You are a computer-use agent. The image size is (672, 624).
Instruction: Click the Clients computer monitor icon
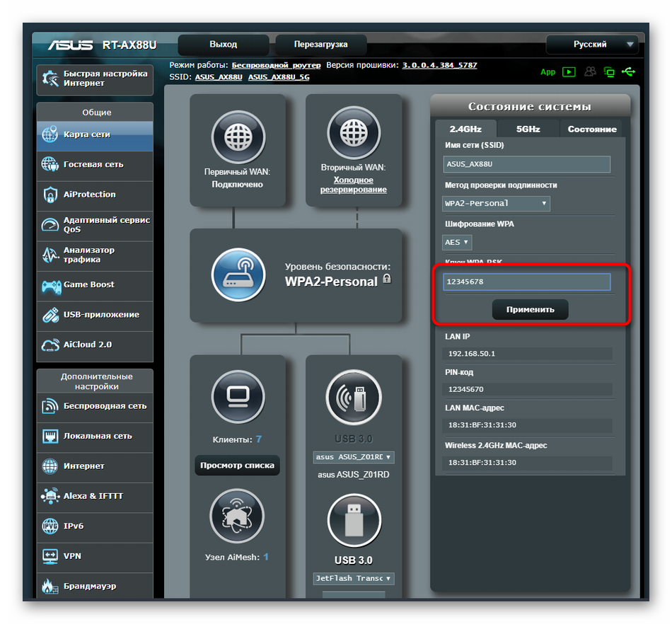pos(238,398)
